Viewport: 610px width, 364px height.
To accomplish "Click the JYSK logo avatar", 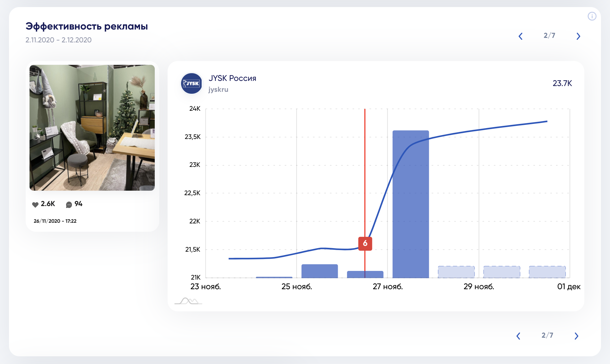I will [x=191, y=83].
